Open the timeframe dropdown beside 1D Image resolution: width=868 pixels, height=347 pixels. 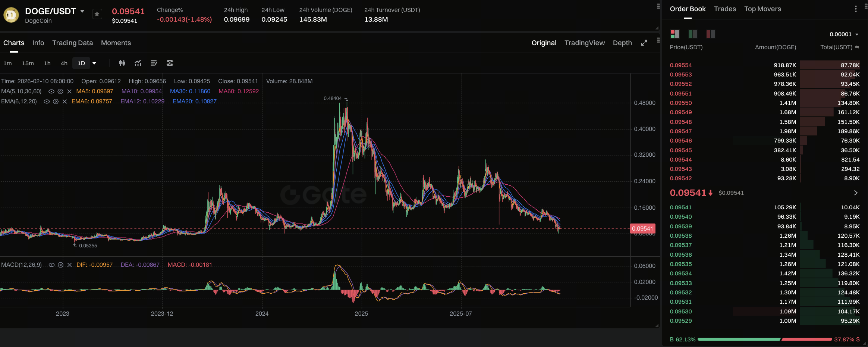click(94, 63)
